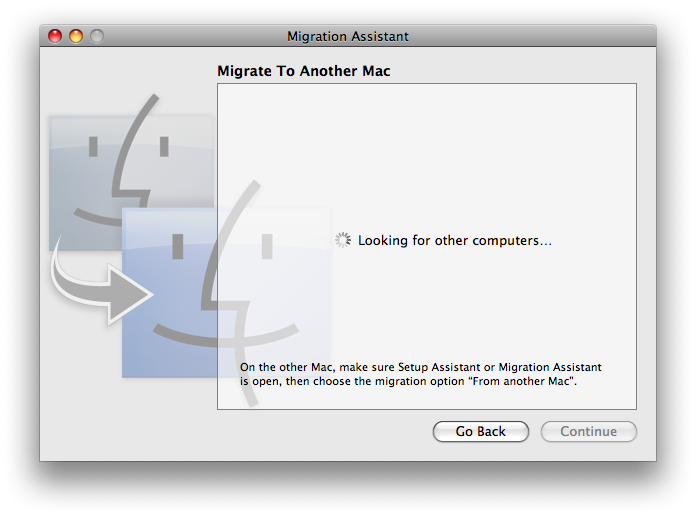Image resolution: width=696 pixels, height=516 pixels.
Task: Click the Looking for other computers text
Action: tap(455, 241)
